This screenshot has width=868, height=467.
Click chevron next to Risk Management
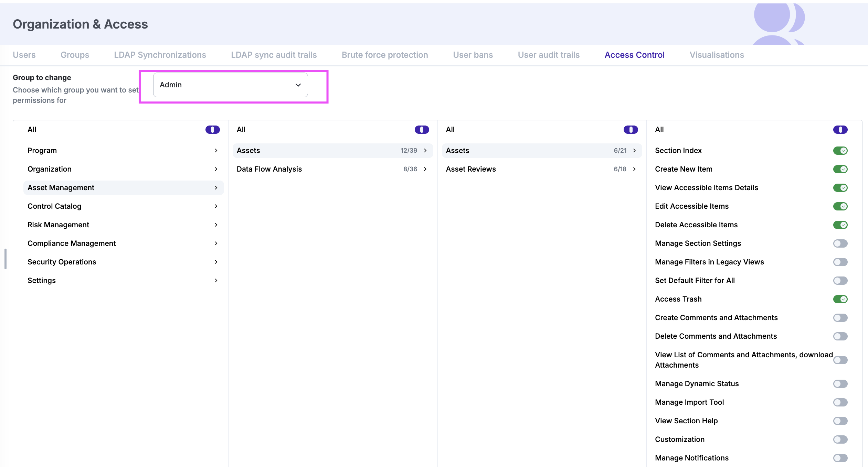(216, 225)
